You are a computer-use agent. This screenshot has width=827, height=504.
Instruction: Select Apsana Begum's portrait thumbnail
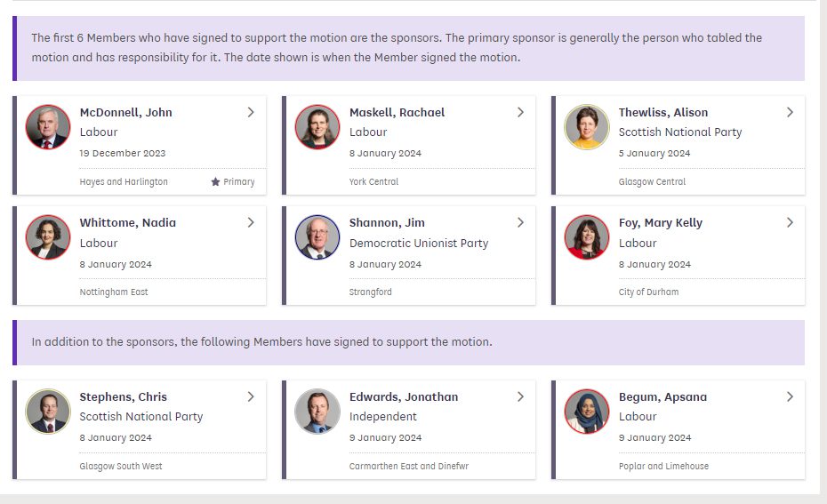point(587,412)
